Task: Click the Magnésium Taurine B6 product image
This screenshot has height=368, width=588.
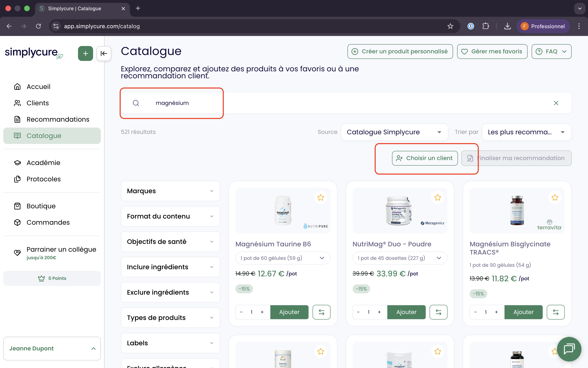Action: tap(283, 211)
